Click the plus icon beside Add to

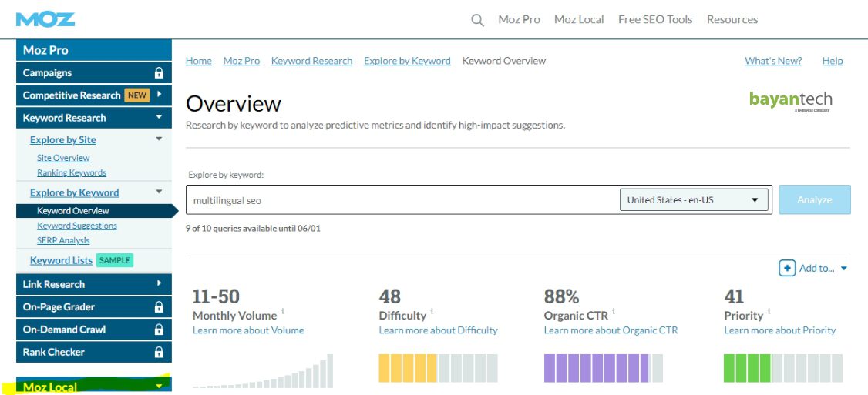pos(787,268)
